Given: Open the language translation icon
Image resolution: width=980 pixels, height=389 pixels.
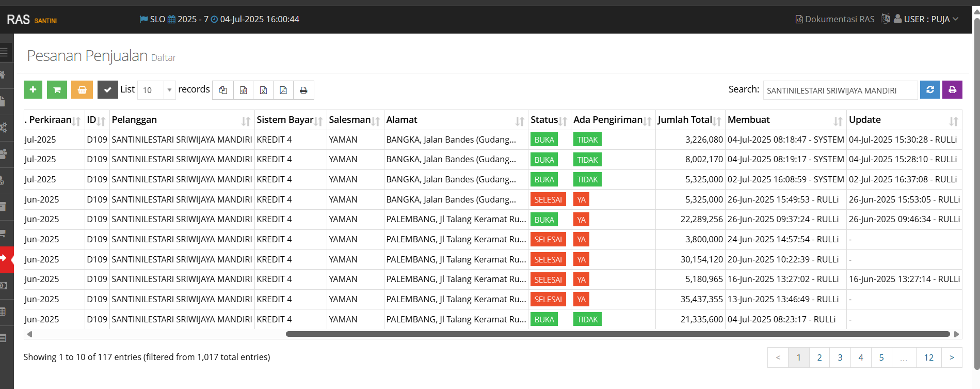Looking at the screenshot, I should (x=885, y=19).
